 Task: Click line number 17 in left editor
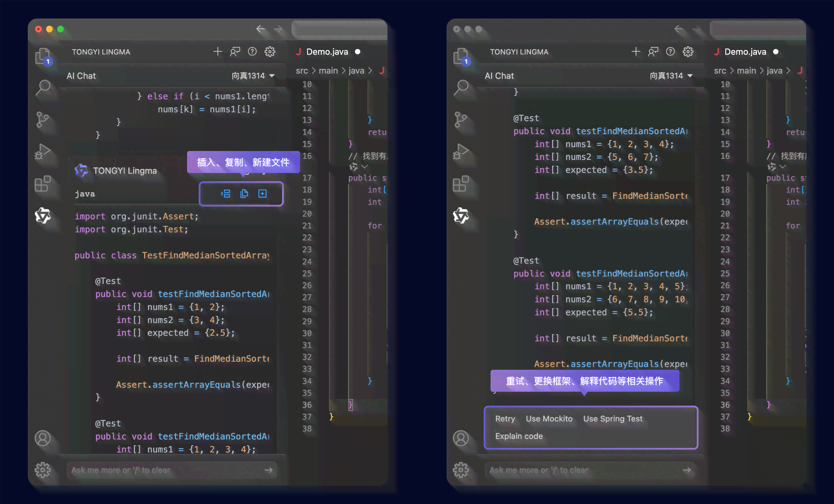(x=307, y=178)
